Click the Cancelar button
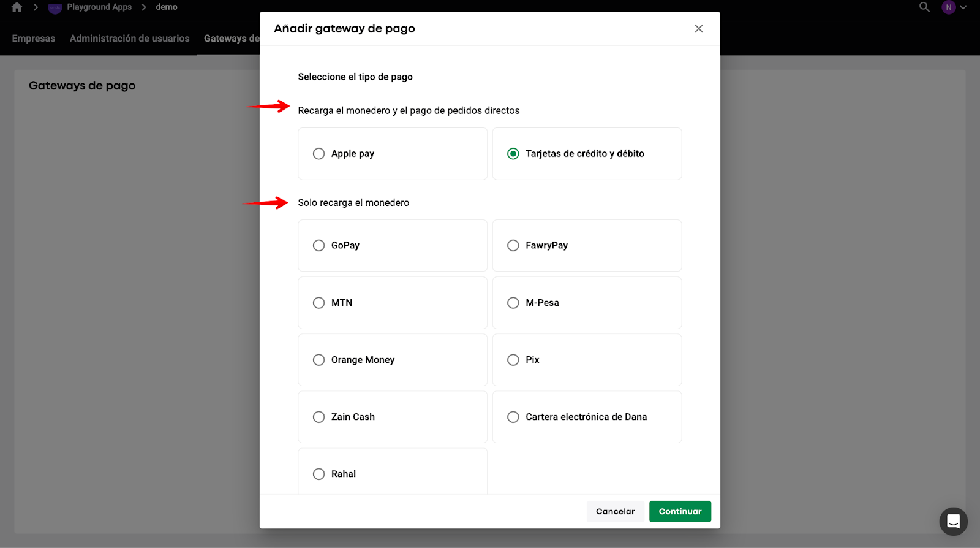This screenshot has height=548, width=980. coord(615,511)
